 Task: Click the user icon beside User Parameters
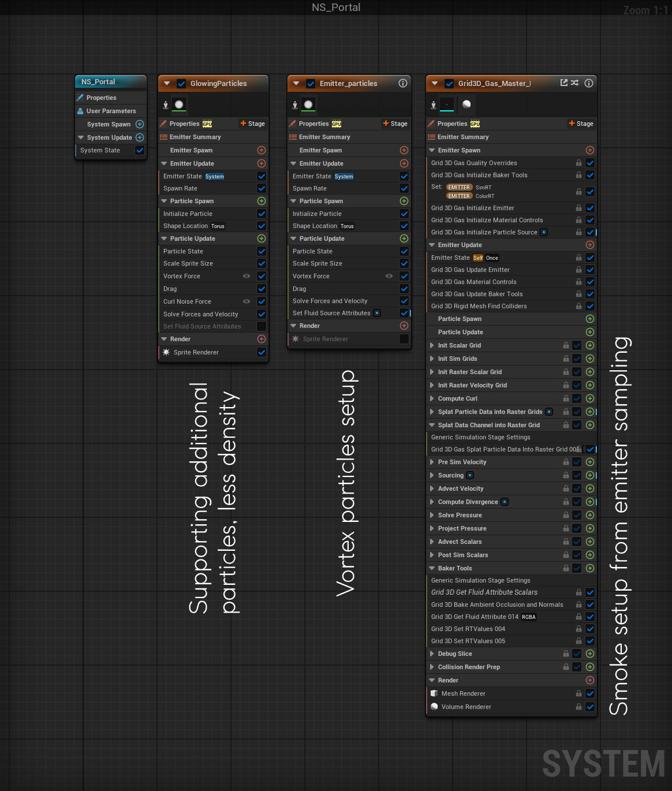(81, 111)
